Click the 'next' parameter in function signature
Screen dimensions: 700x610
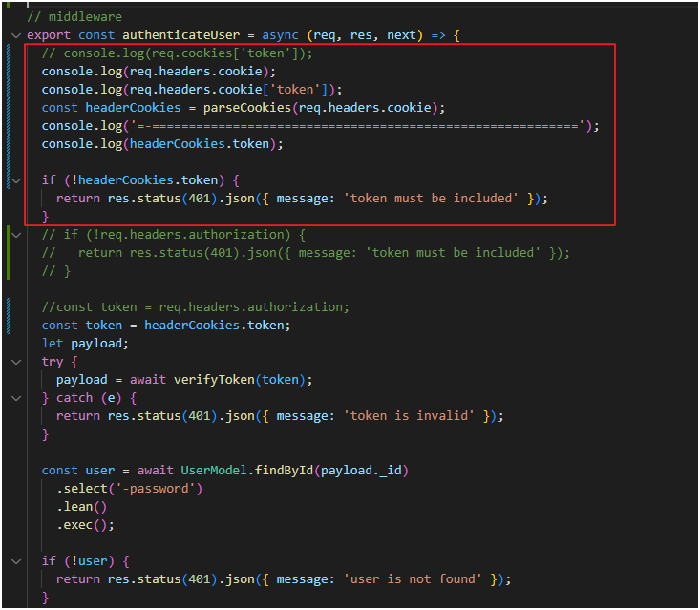tap(401, 34)
